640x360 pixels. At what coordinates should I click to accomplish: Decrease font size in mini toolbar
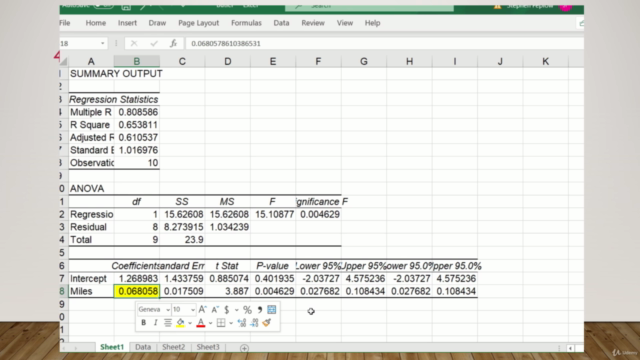[215, 310]
